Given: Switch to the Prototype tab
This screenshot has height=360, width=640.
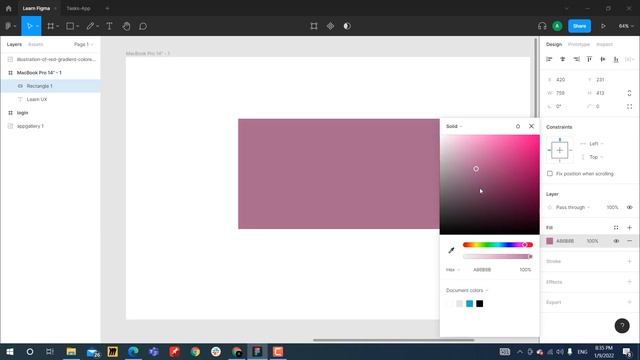Looking at the screenshot, I should click(579, 44).
